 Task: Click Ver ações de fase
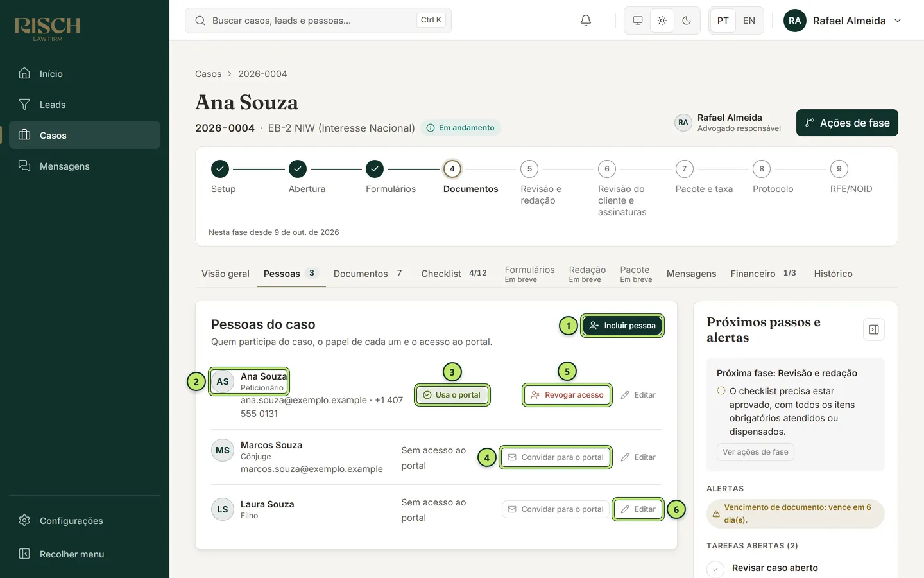[755, 452]
